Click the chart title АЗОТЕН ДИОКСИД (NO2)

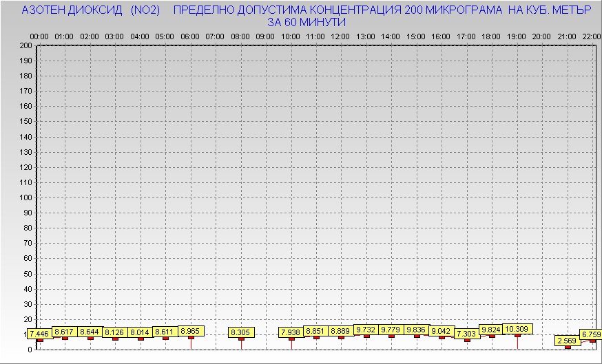click(91, 10)
